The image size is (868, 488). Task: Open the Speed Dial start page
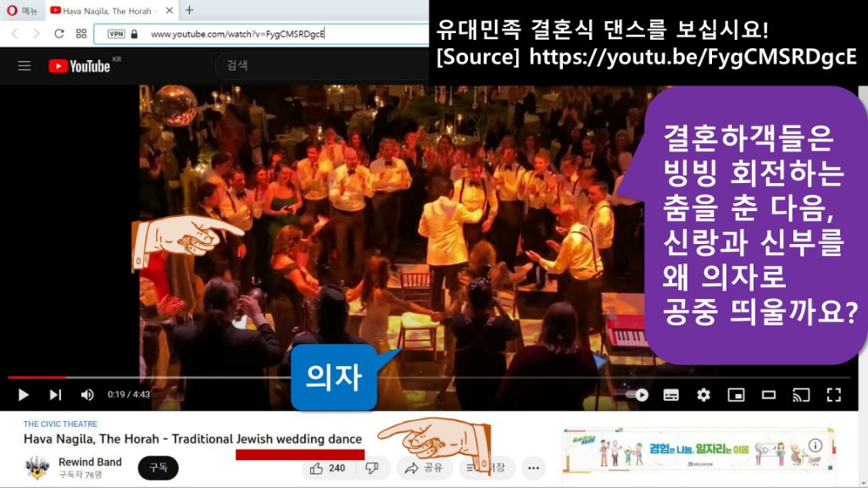81,34
